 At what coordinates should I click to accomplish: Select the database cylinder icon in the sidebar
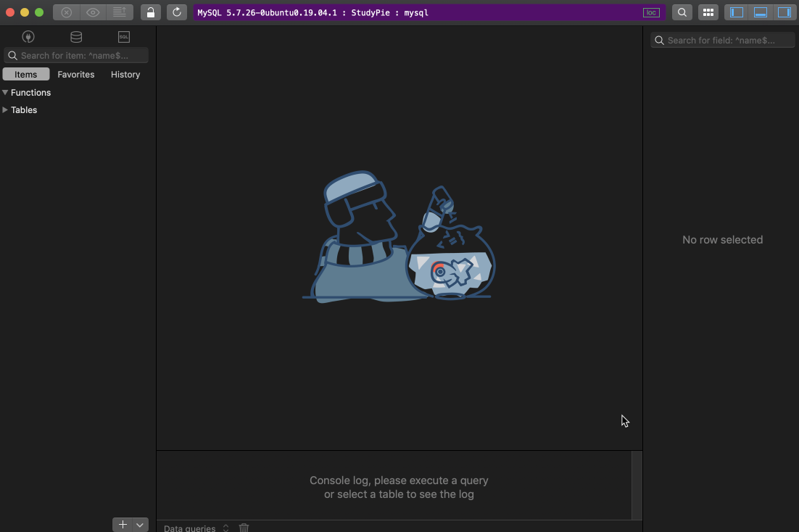[75, 36]
